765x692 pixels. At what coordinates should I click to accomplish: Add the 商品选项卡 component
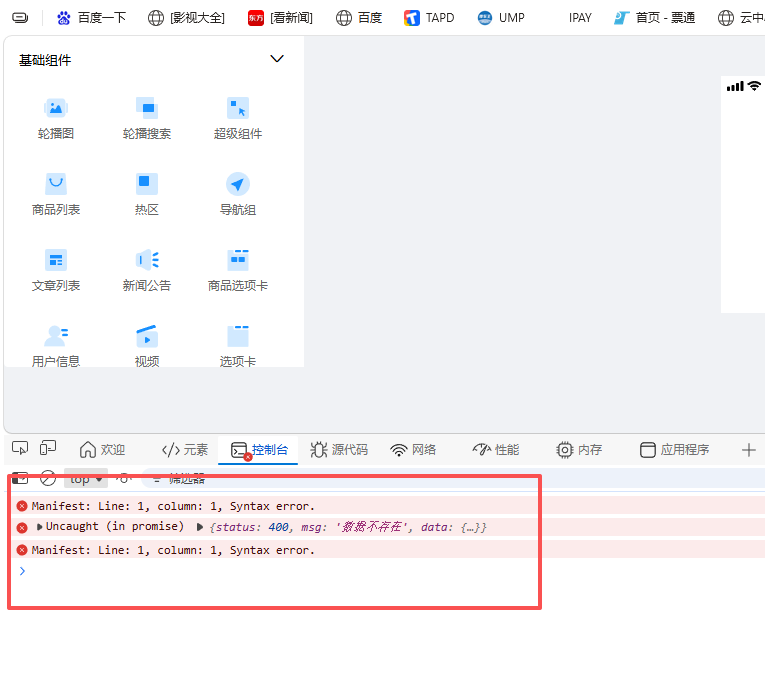coord(238,271)
